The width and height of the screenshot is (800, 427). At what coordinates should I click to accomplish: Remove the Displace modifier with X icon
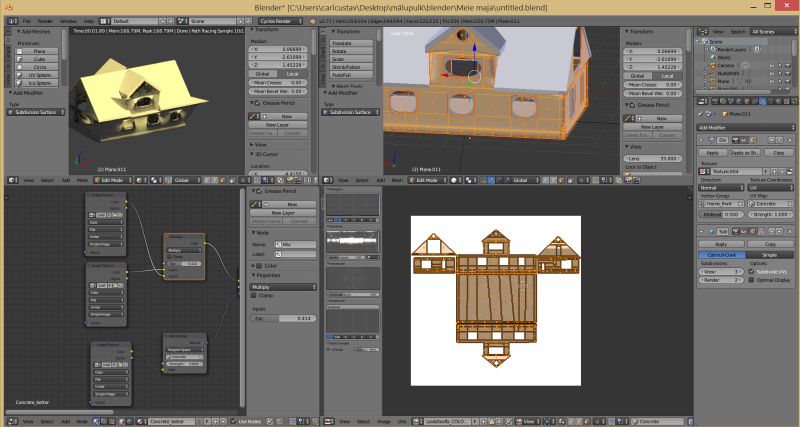pyautogui.click(x=790, y=140)
